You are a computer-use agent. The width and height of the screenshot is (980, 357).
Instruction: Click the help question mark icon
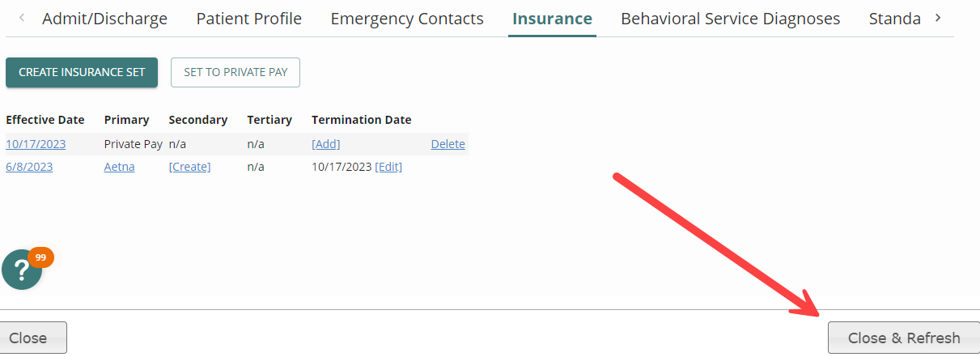22,271
